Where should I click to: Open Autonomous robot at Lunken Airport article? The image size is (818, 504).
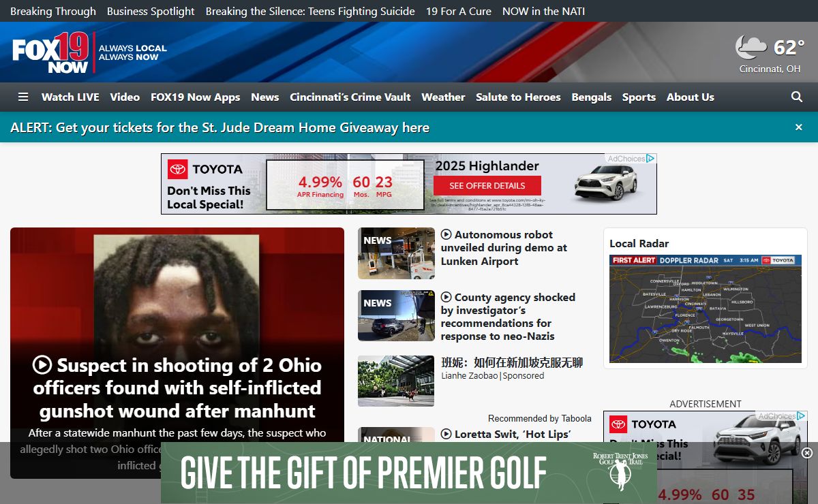click(504, 248)
